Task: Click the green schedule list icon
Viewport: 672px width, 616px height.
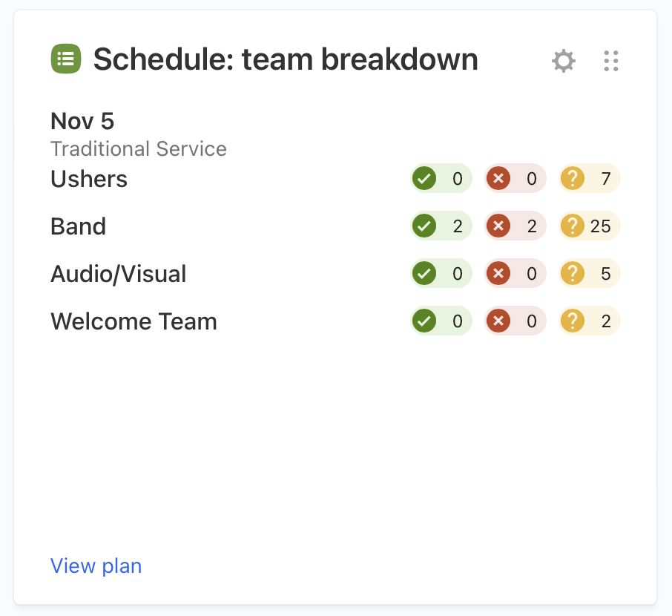Action: pyautogui.click(x=66, y=59)
